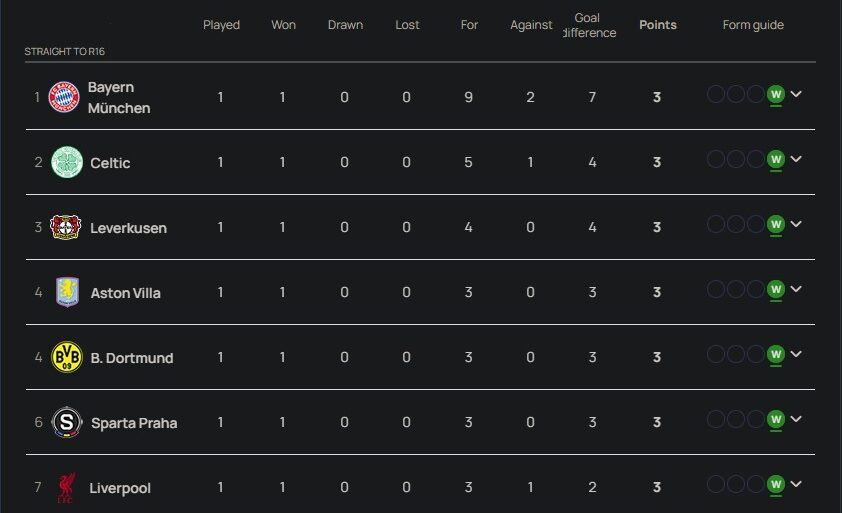Open the Sparta Praha team link
The image size is (842, 513).
(134, 423)
